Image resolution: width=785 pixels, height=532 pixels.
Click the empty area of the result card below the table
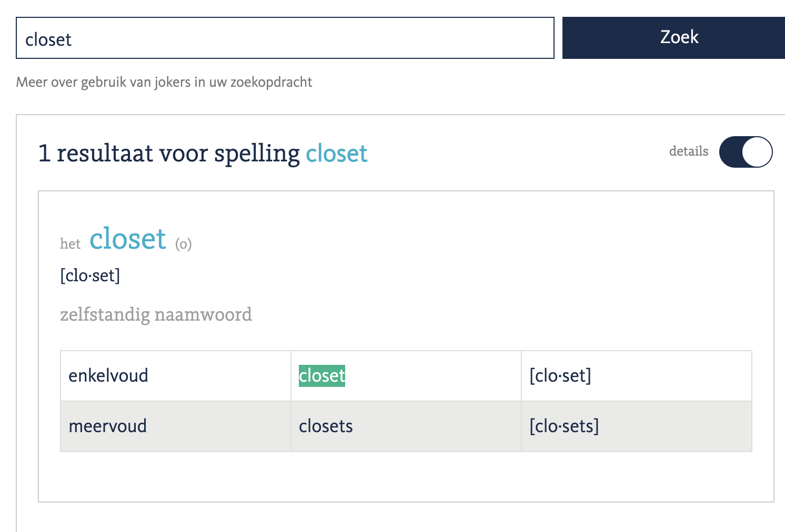405,477
